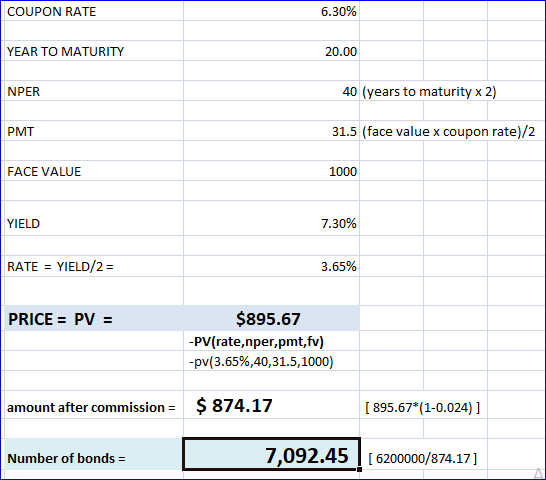
Task: Select the note '(face value x coupon rate)/2'
Action: [x=448, y=132]
